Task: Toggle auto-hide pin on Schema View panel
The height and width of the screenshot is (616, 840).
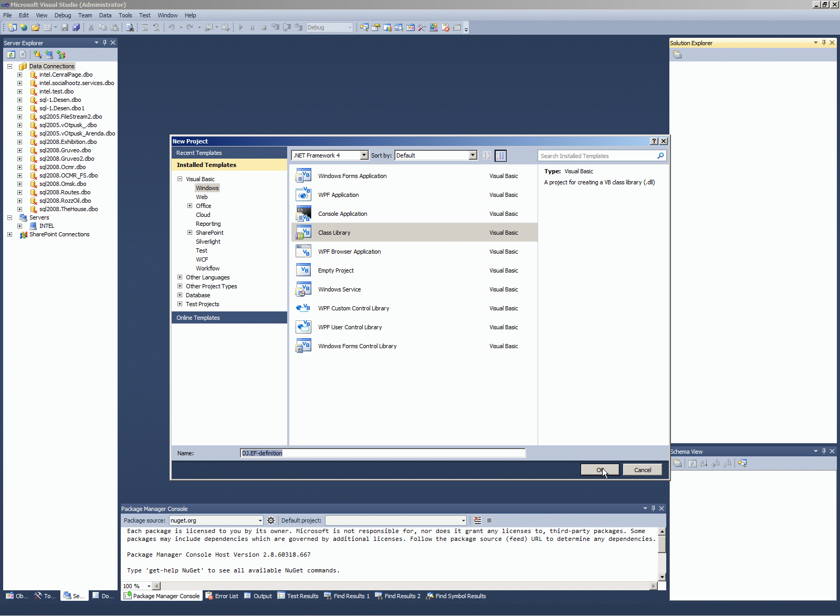Action: [x=824, y=451]
